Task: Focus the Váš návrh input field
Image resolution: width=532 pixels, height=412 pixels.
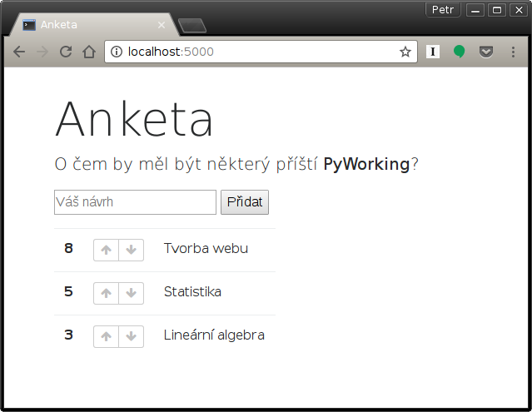Action: click(x=135, y=202)
